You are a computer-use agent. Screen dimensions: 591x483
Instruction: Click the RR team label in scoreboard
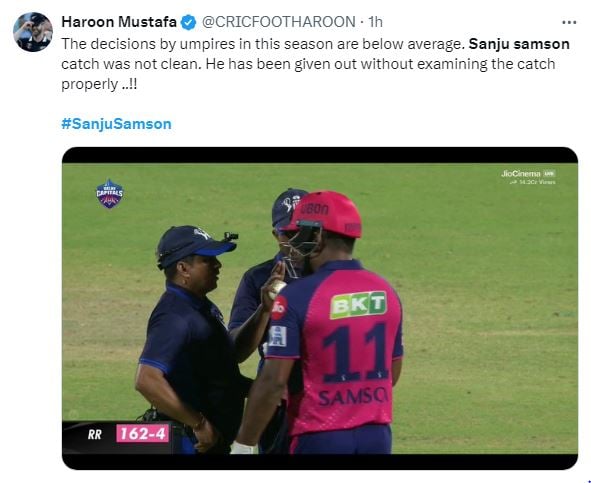tap(95, 435)
